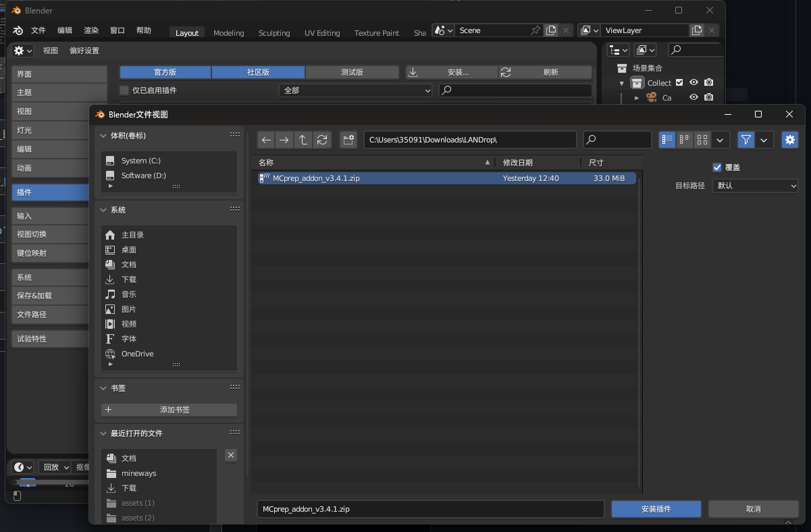Switch to horizontal list display mode
The height and width of the screenshot is (532, 811).
coord(685,140)
